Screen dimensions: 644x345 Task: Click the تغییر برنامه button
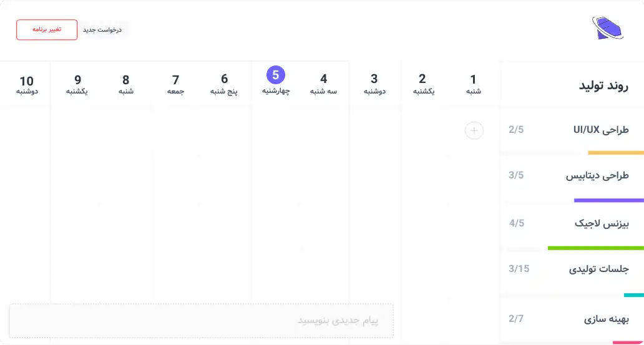[x=47, y=30]
